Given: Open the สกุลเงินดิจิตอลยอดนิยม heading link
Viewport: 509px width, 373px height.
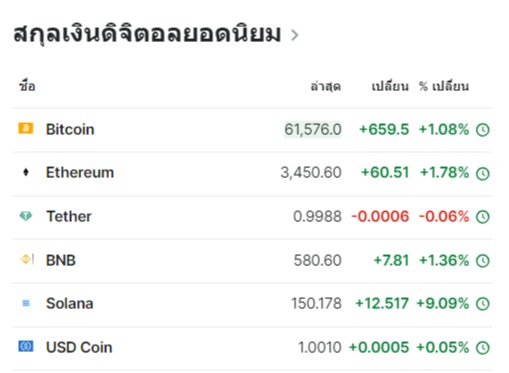Looking at the screenshot, I should 147,34.
